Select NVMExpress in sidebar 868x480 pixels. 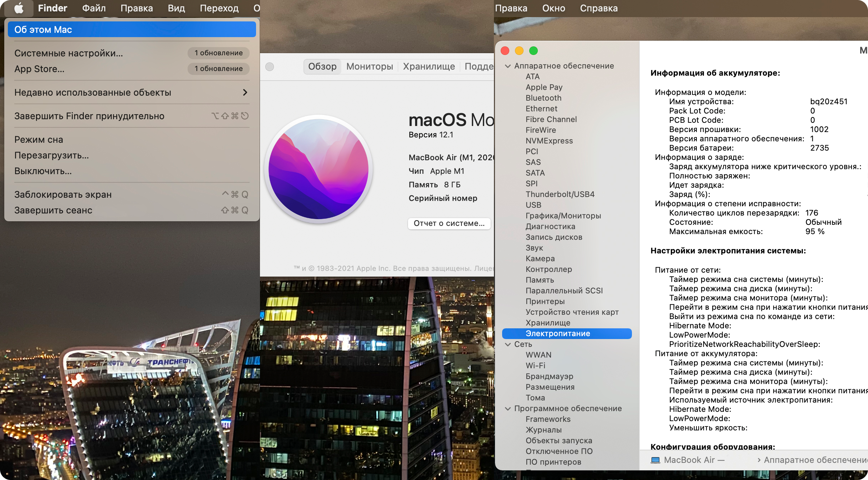(x=549, y=141)
